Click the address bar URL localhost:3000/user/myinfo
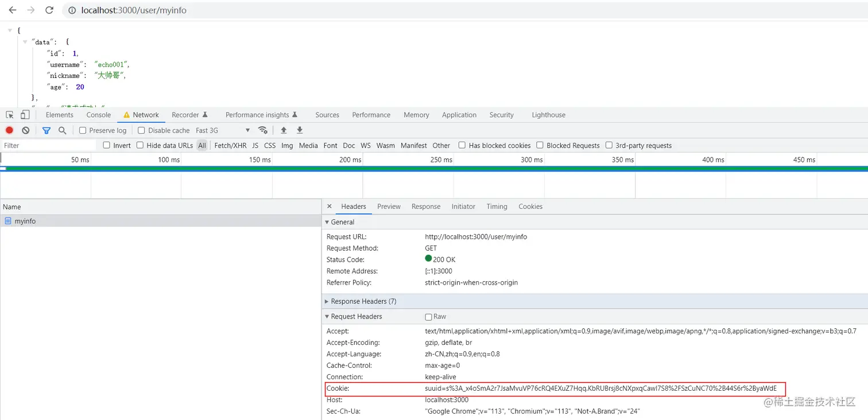This screenshot has width=868, height=420. pos(134,10)
